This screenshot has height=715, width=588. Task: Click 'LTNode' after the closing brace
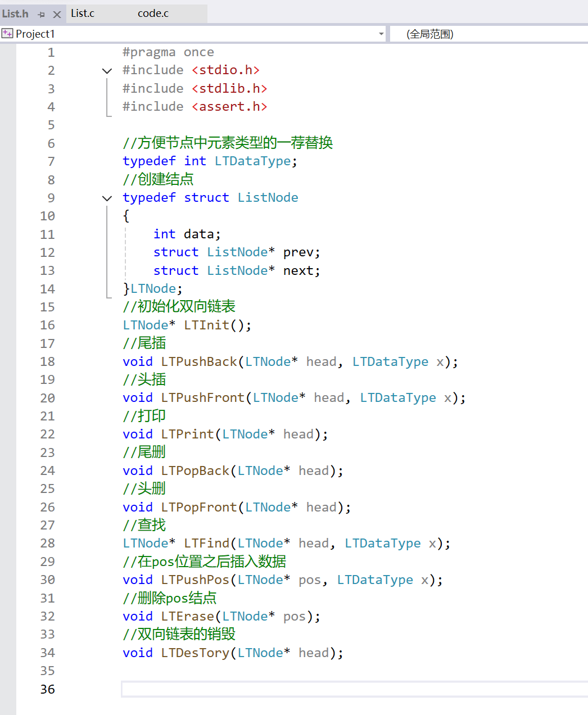click(x=153, y=288)
